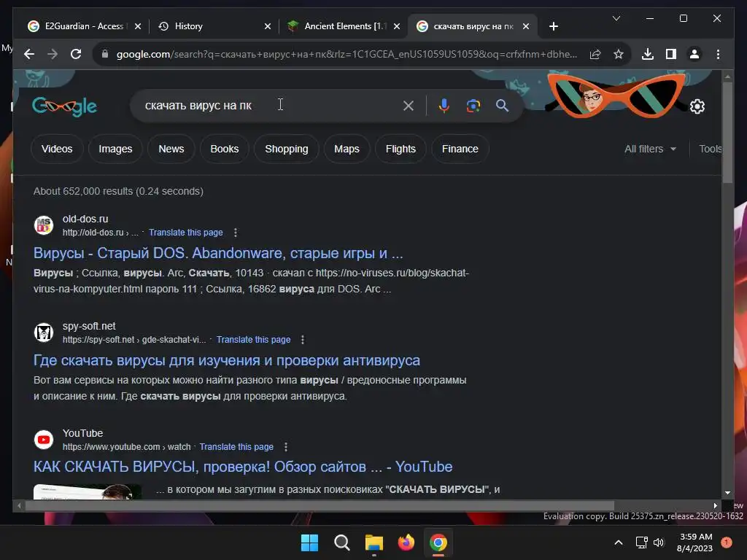Open the search Tools option
Screen dimensions: 747x560
(710, 149)
